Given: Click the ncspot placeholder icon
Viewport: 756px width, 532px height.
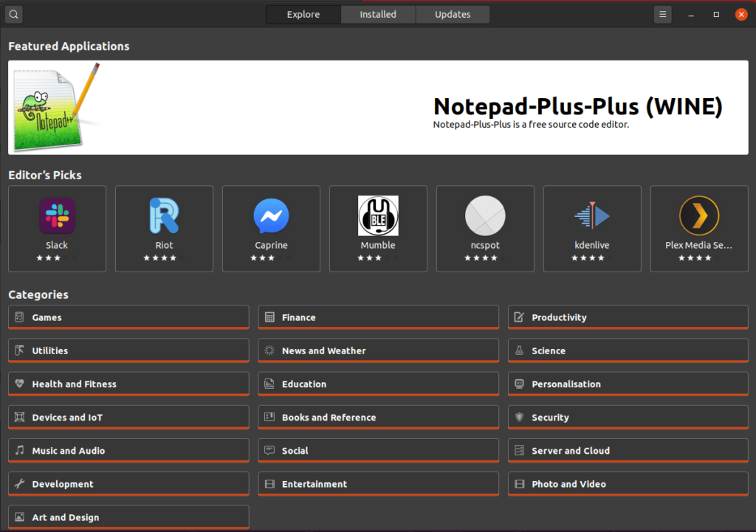Looking at the screenshot, I should [x=485, y=216].
